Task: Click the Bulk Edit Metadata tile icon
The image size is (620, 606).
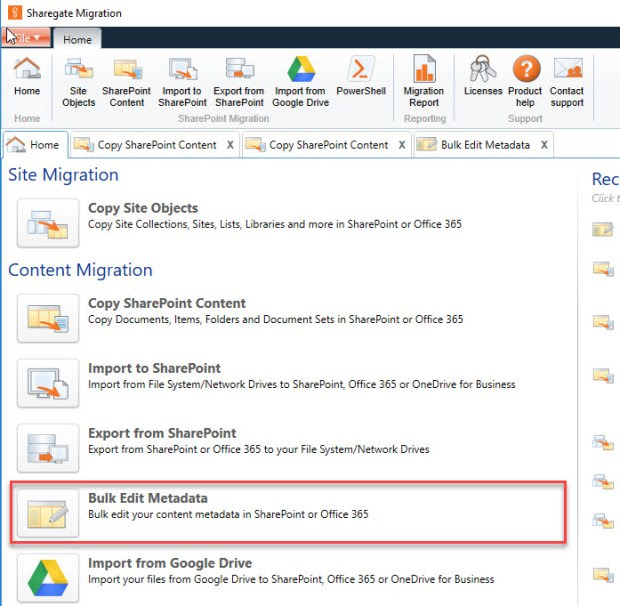Action: click(48, 513)
